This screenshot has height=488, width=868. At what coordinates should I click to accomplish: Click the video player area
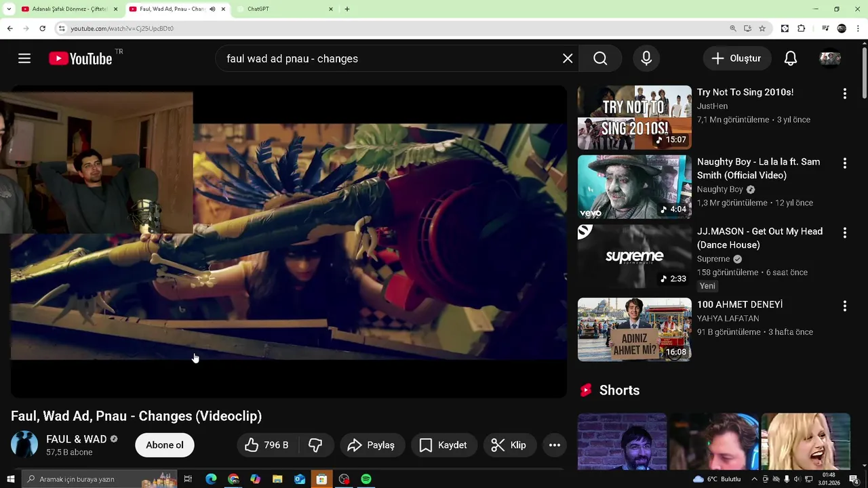[x=288, y=241]
